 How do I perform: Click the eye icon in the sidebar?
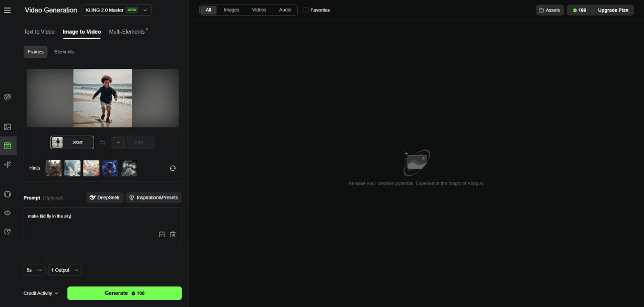click(x=8, y=213)
